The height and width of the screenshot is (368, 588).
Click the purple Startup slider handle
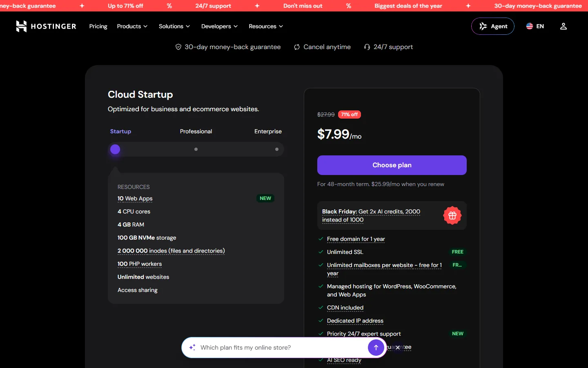[x=115, y=149]
